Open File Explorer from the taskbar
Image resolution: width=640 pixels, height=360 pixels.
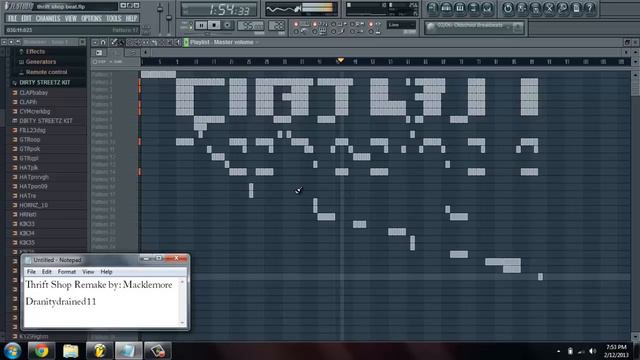71,351
